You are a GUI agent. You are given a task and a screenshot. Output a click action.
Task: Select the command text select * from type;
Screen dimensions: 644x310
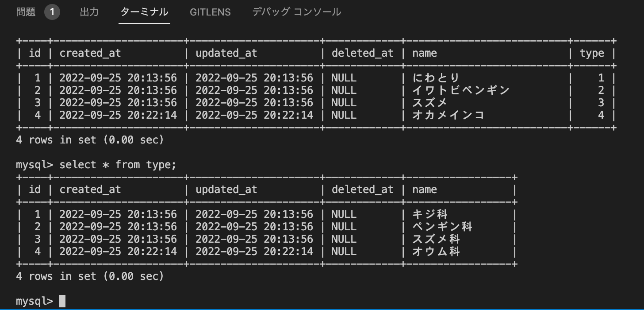120,164
